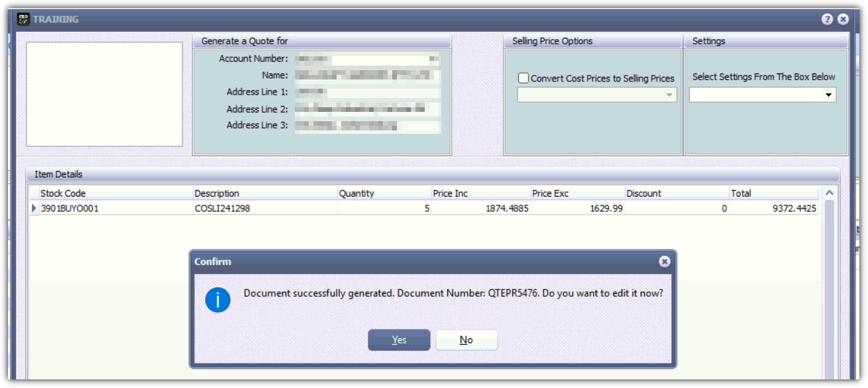Viewport: 868px width, 388px height.
Task: Close the Confirm dialog with X icon
Action: click(664, 262)
